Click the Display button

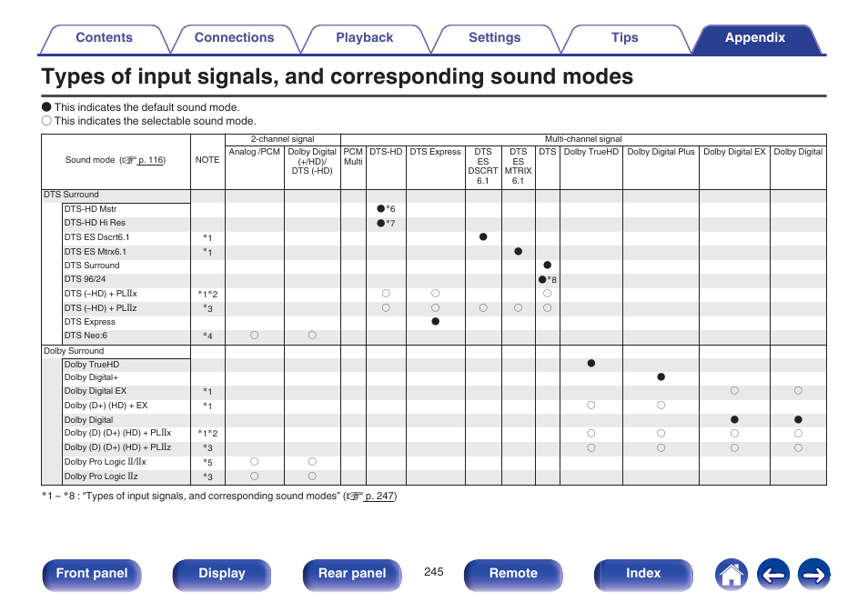[222, 575]
